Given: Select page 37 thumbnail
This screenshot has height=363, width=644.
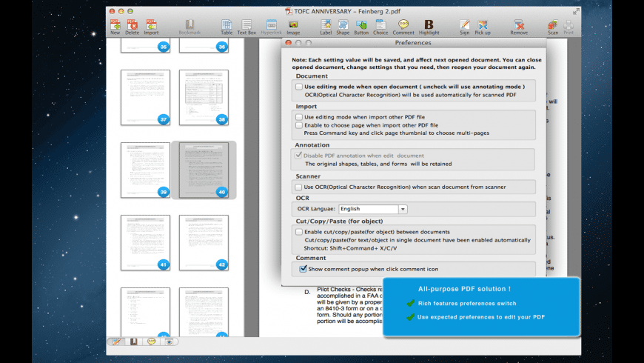Looking at the screenshot, I should pos(145,97).
